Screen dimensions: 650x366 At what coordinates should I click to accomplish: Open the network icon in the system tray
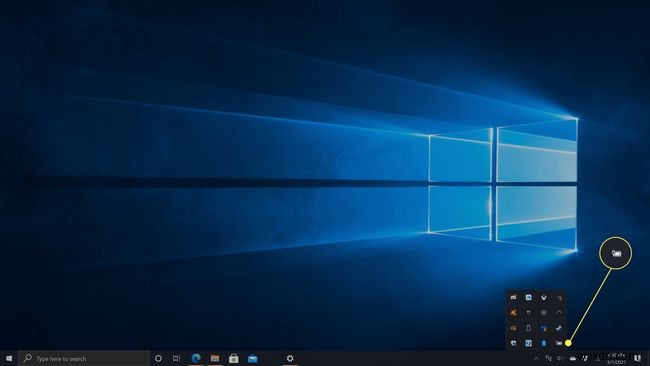click(548, 358)
